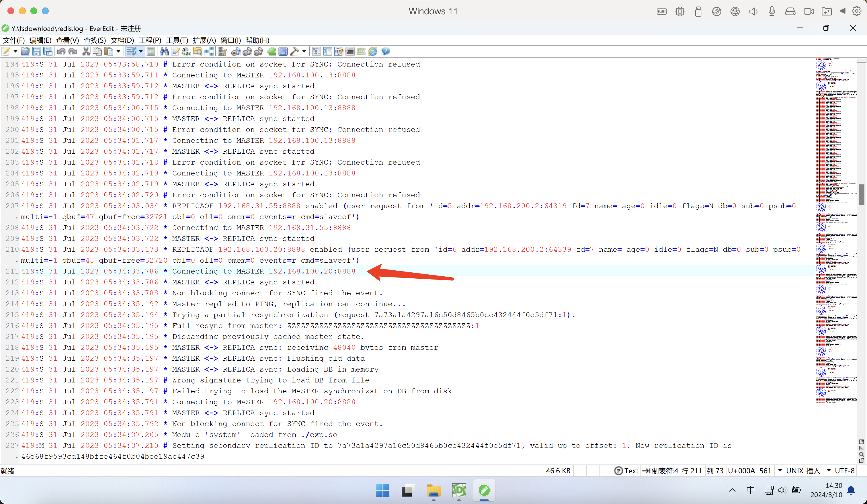The image size is (867, 504).
Task: Click the Redo arrow icon
Action: click(73, 52)
